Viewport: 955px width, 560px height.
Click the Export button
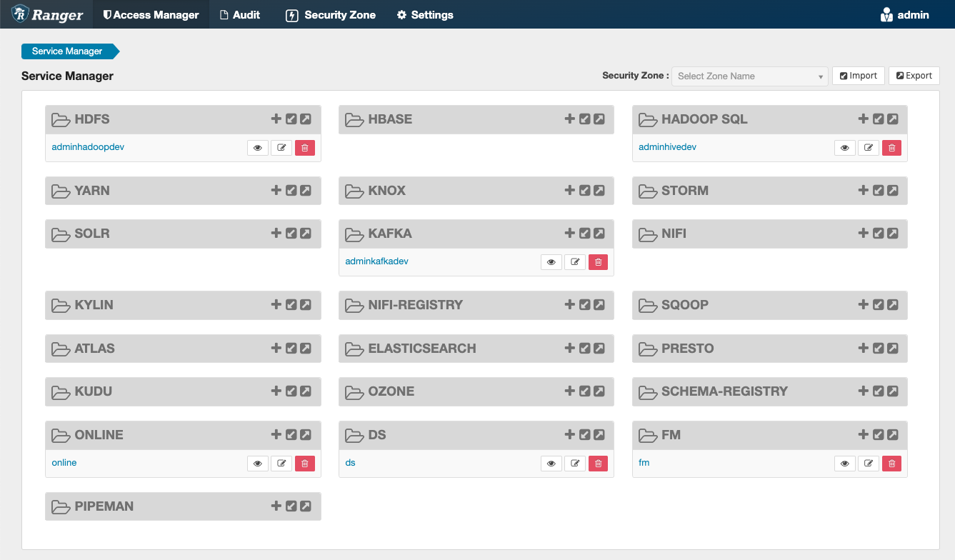[914, 76]
